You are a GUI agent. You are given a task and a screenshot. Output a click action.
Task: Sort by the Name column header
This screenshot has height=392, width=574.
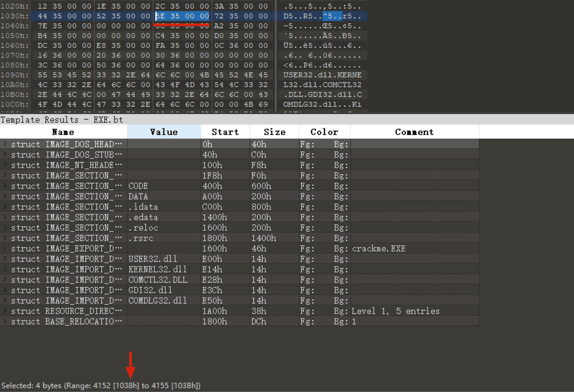tap(63, 132)
